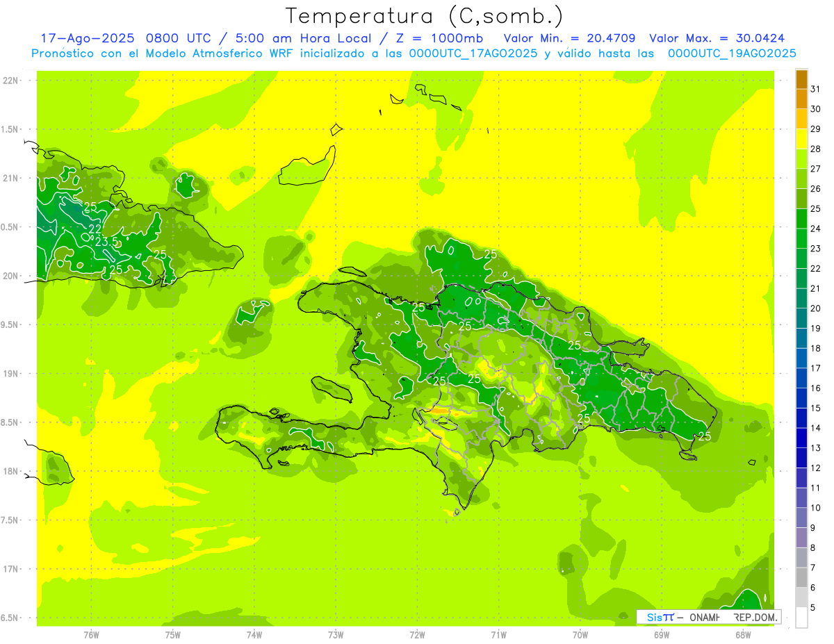Viewport: 834px width, 644px height.
Task: Click the legend value '25'
Action: click(816, 208)
